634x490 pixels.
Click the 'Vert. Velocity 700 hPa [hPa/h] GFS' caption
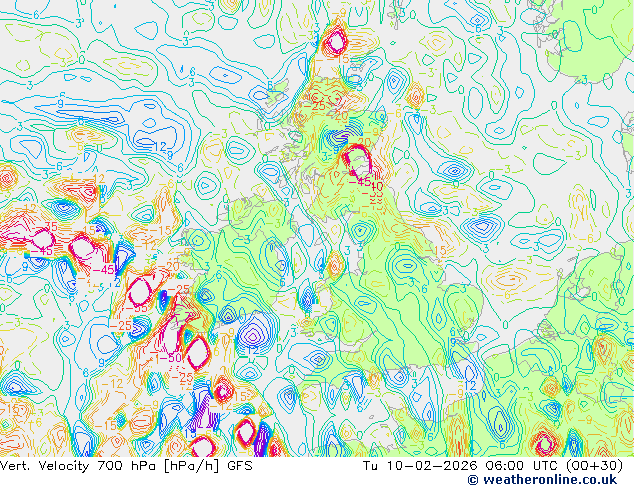point(126,466)
